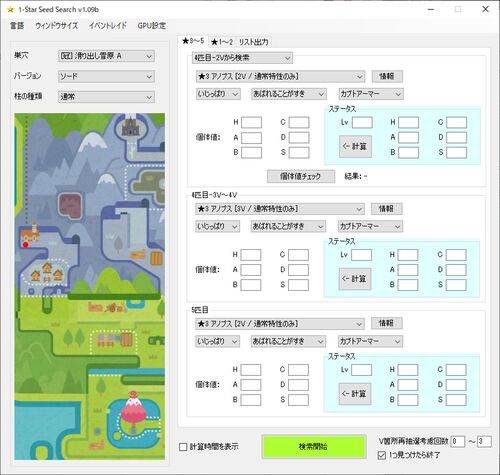This screenshot has height=475, width=500.
Task: Expand the バージョン dropdown showing ソード
Action: (106, 76)
